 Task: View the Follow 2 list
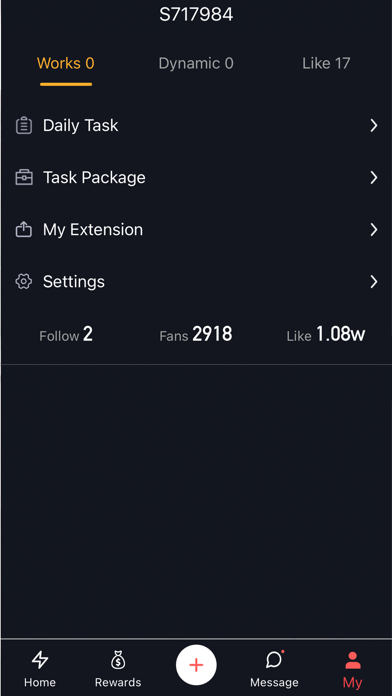66,335
